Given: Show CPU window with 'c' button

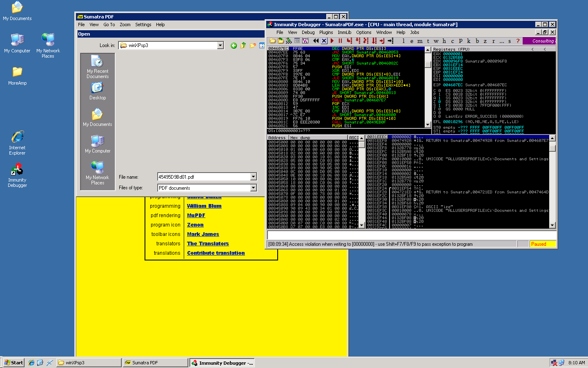Looking at the screenshot, I should pyautogui.click(x=452, y=41).
